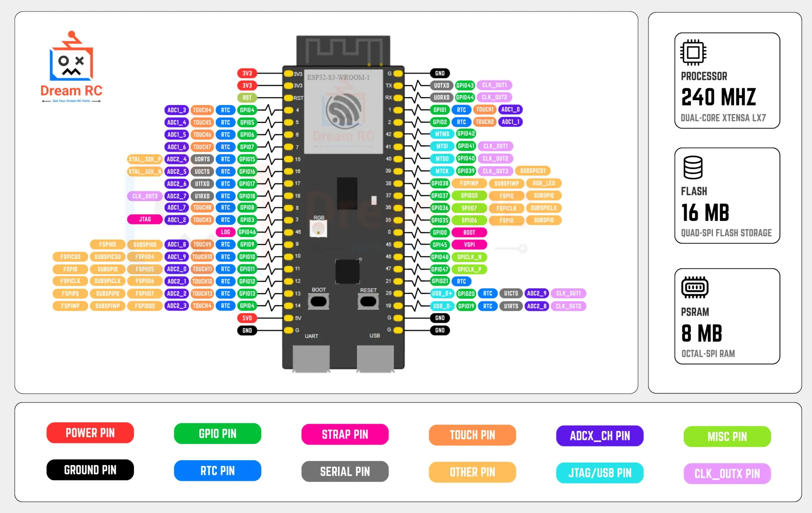
Task: Click the MTDI JTAG label
Action: [x=442, y=146]
